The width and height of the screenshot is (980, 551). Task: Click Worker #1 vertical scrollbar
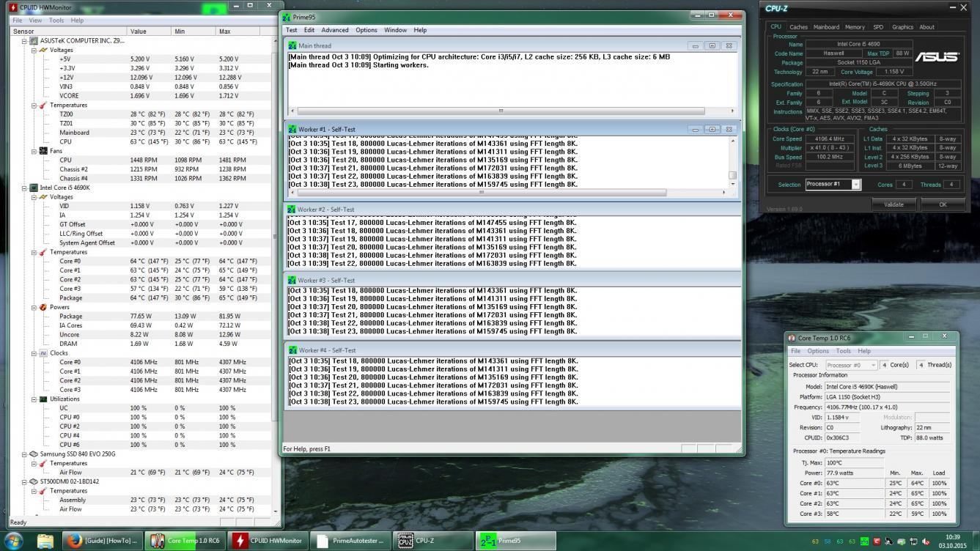click(732, 161)
